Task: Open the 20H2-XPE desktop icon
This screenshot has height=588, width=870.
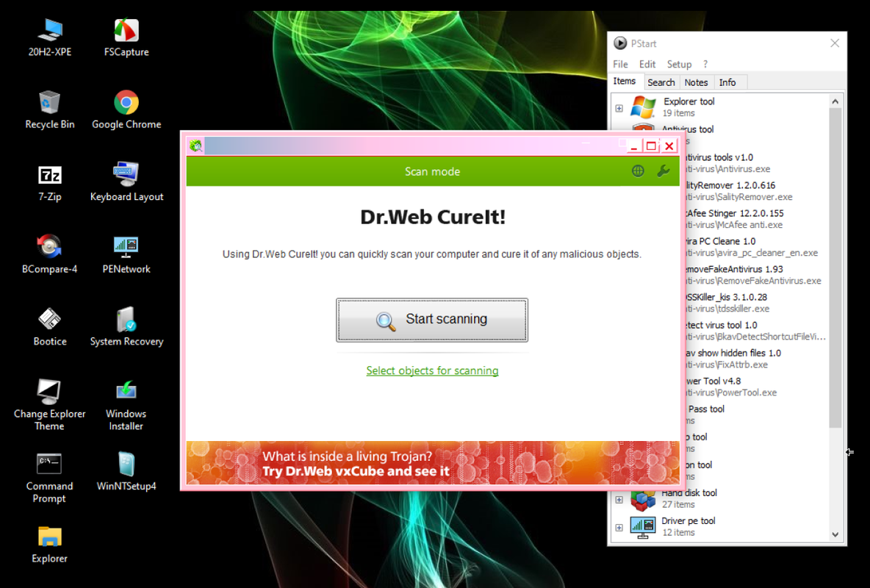Action: [50, 37]
